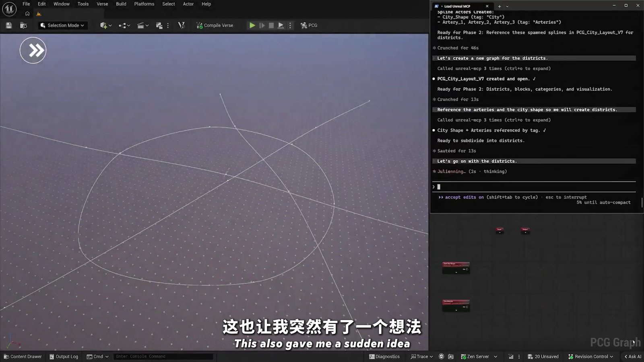Open Diagnostics in status bar
Viewport: 644px width, 362px height.
pyautogui.click(x=384, y=357)
